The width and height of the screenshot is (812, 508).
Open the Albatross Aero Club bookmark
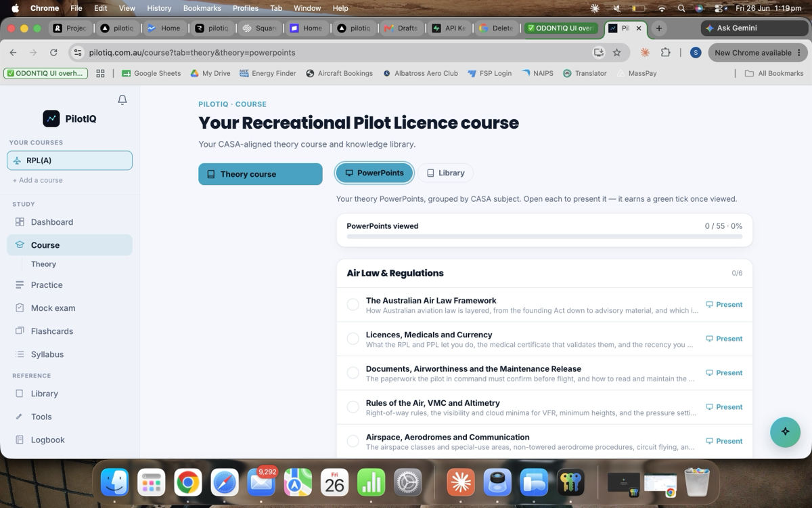pyautogui.click(x=420, y=73)
